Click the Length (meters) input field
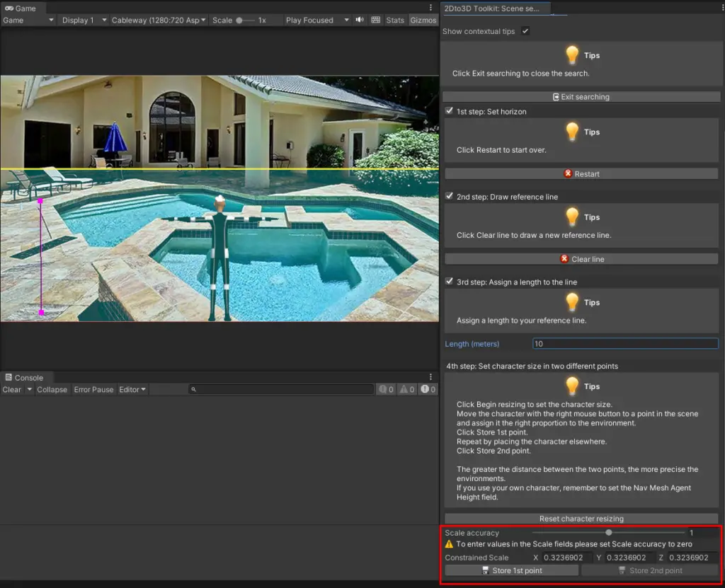The width and height of the screenshot is (725, 588). point(624,344)
